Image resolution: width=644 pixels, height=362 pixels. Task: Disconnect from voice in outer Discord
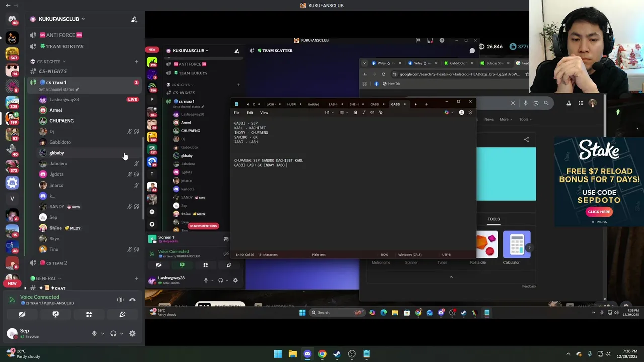pyautogui.click(x=132, y=300)
